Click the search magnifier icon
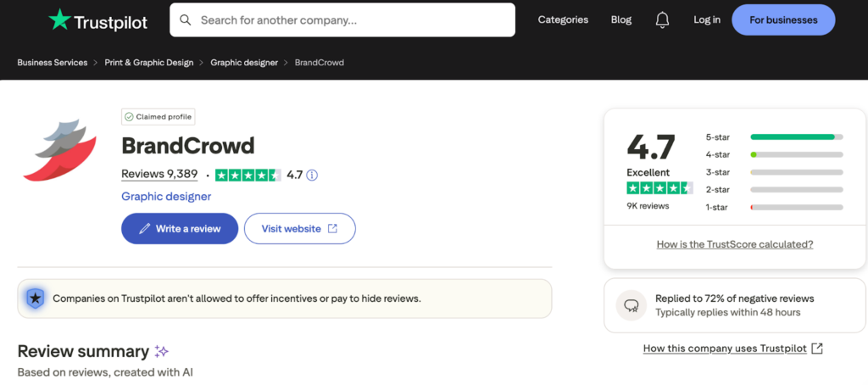868x385 pixels. 186,20
